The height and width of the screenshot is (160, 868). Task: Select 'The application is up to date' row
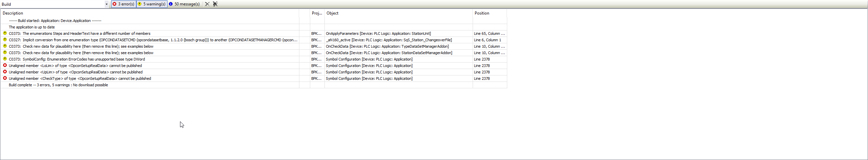click(x=32, y=27)
